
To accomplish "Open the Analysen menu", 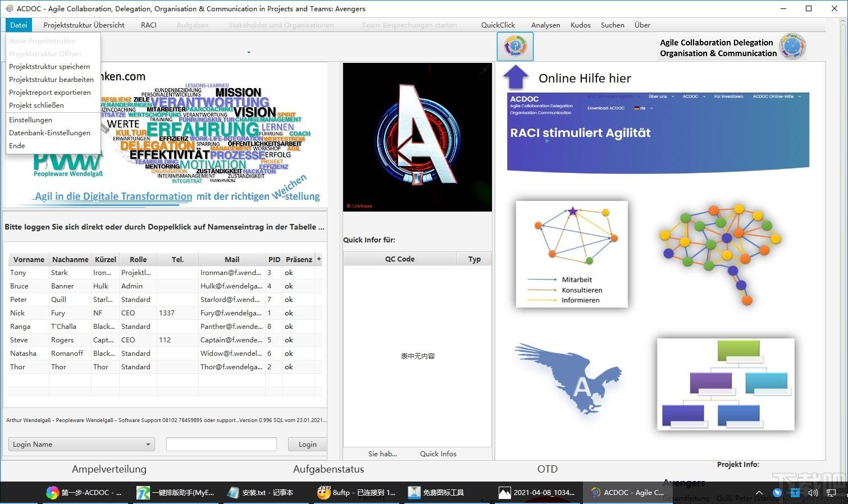I will 545,25.
